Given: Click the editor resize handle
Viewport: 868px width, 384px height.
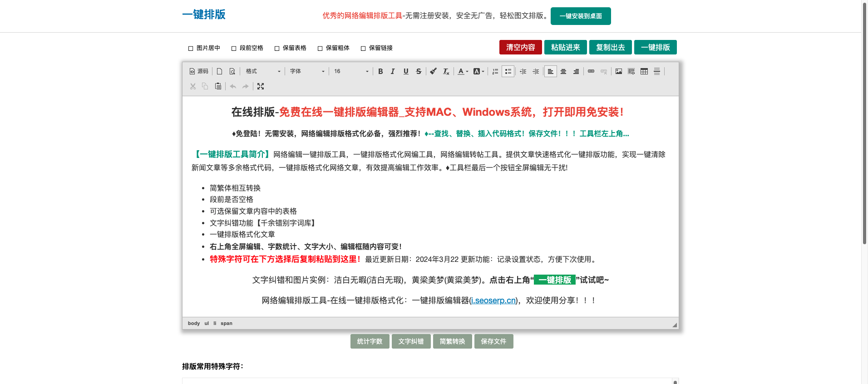Looking at the screenshot, I should coord(675,325).
